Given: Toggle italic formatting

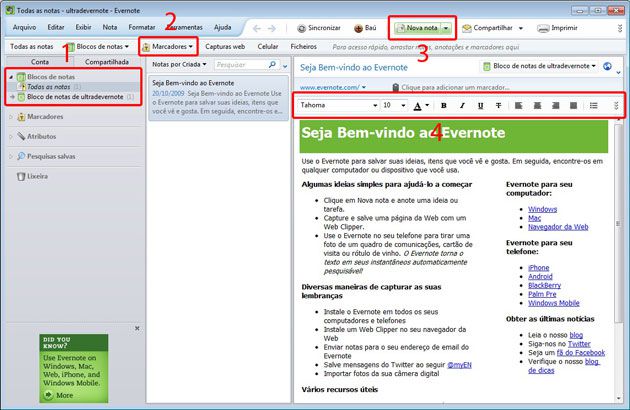Looking at the screenshot, I should coord(462,105).
